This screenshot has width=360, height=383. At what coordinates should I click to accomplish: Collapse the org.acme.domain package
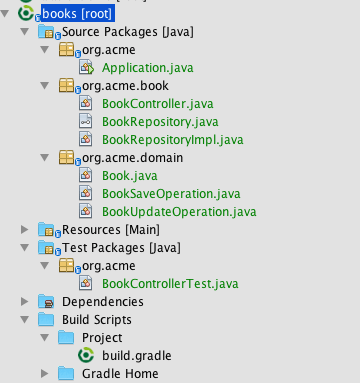(x=45, y=157)
